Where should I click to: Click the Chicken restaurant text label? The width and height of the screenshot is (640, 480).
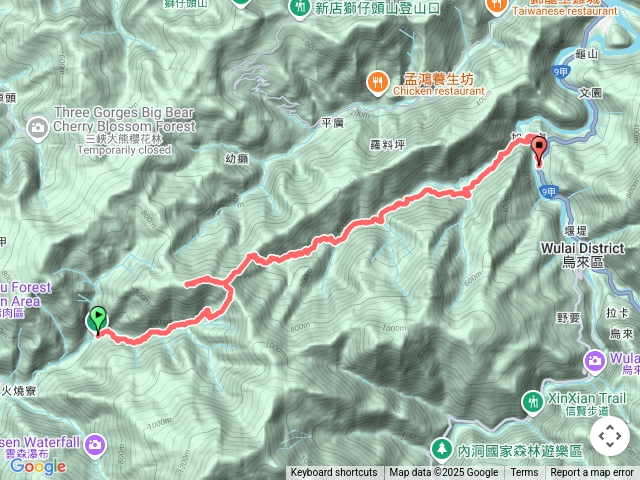(x=439, y=91)
